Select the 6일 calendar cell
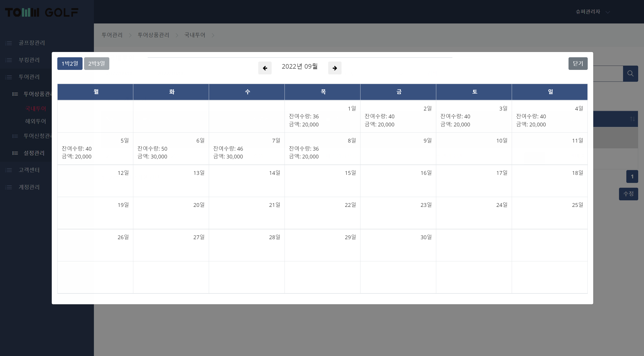This screenshot has height=356, width=644. (171, 149)
